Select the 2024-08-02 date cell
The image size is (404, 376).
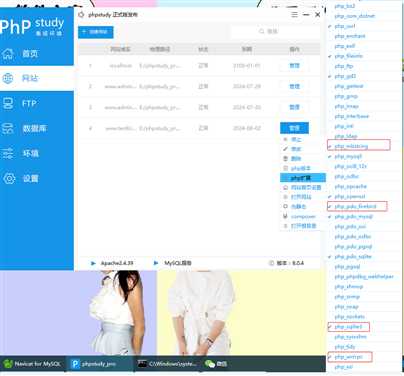click(x=247, y=128)
